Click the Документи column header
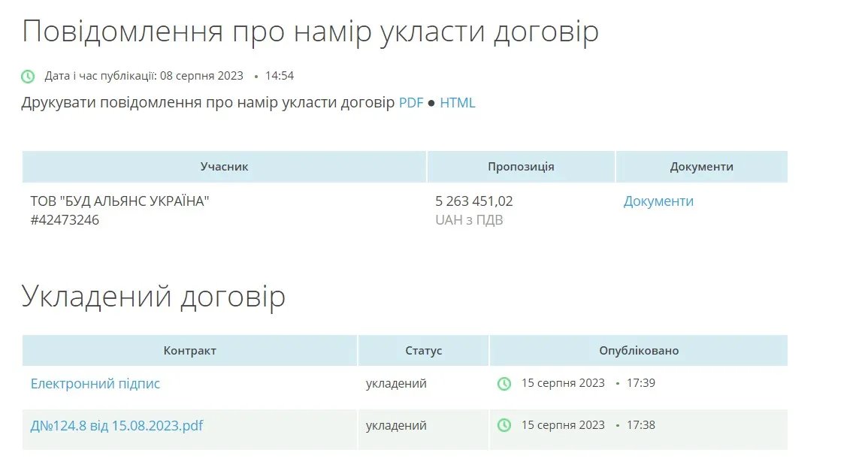 (701, 167)
